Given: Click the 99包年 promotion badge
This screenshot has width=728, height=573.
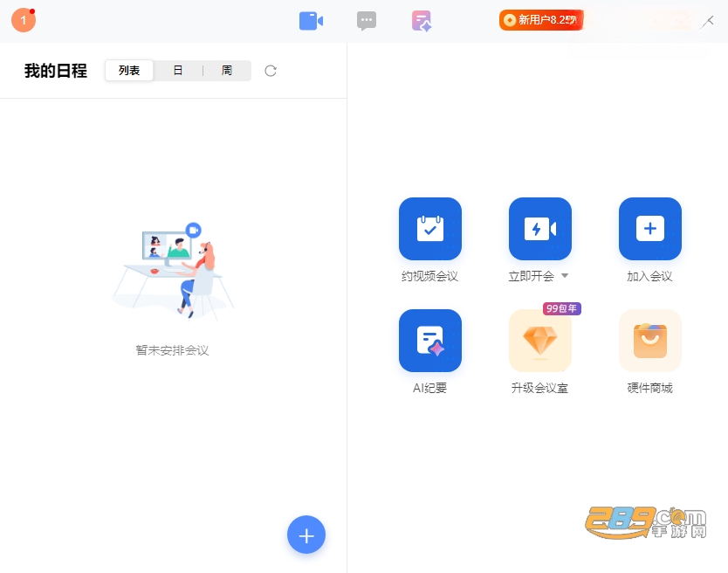Looking at the screenshot, I should pyautogui.click(x=562, y=308).
